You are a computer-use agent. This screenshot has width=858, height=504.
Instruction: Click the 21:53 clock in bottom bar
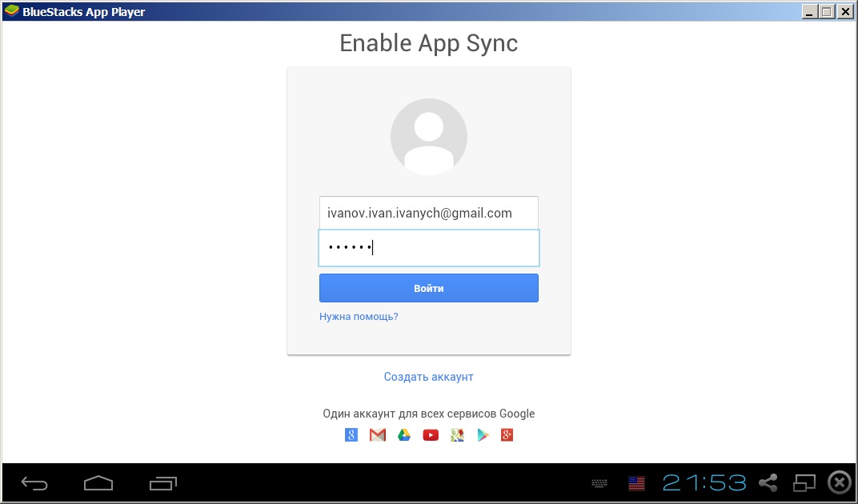(x=704, y=482)
